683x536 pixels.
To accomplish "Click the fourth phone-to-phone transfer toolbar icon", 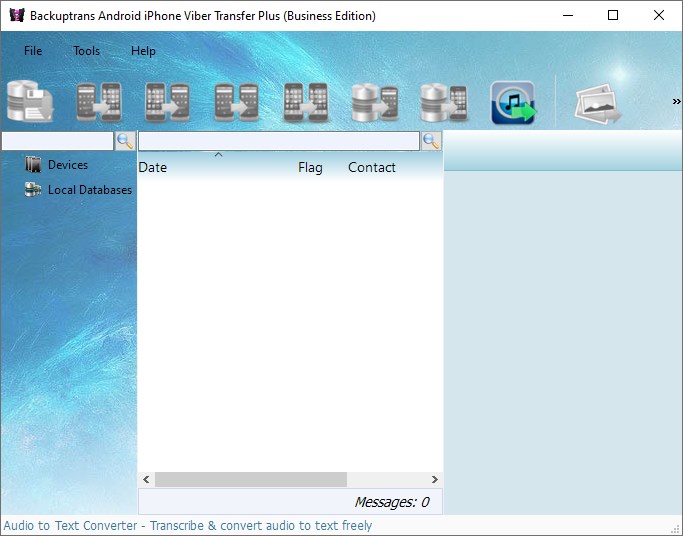I will [305, 102].
